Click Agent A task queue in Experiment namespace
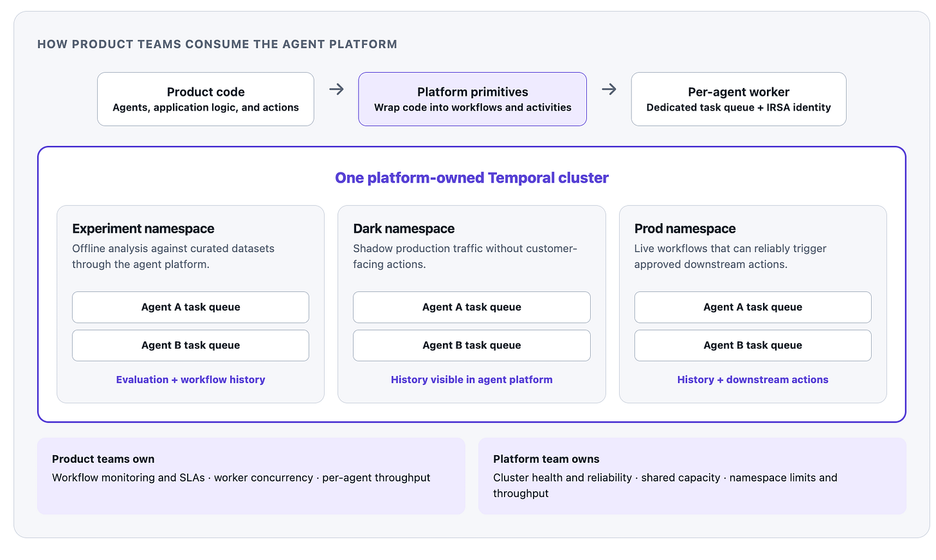This screenshot has height=560, width=936. (x=190, y=307)
